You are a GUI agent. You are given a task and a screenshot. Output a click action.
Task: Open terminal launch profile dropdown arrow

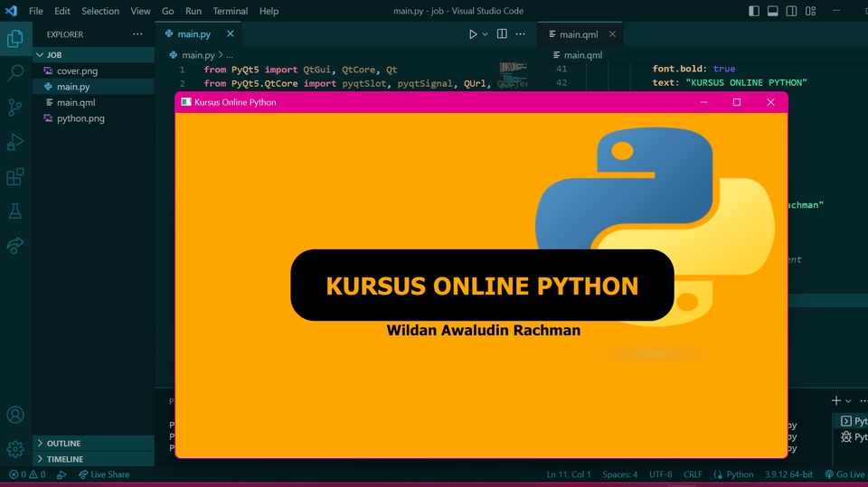point(848,401)
